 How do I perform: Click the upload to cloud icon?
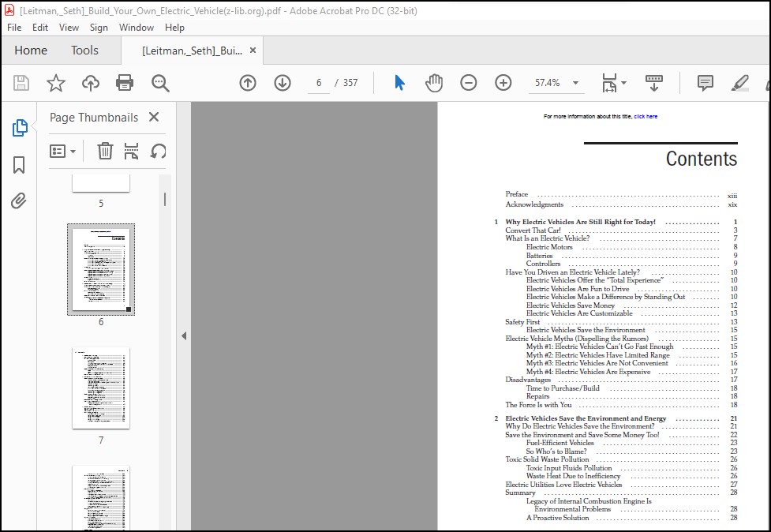[x=91, y=83]
